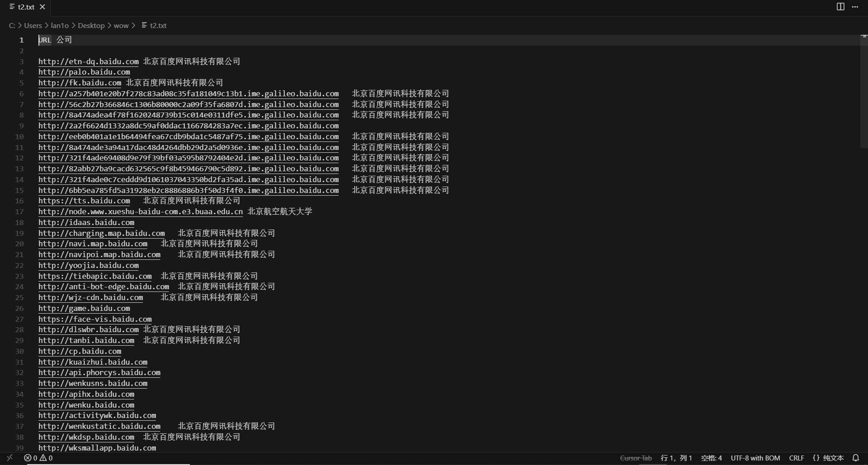Click the Split Editor icon
The width and height of the screenshot is (868, 465).
coord(840,7)
